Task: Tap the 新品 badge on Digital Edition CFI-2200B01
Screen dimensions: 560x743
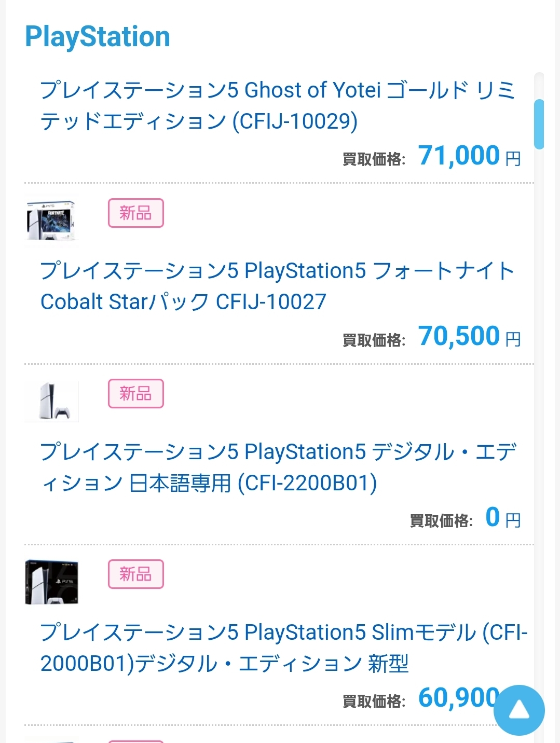Action: (x=135, y=393)
